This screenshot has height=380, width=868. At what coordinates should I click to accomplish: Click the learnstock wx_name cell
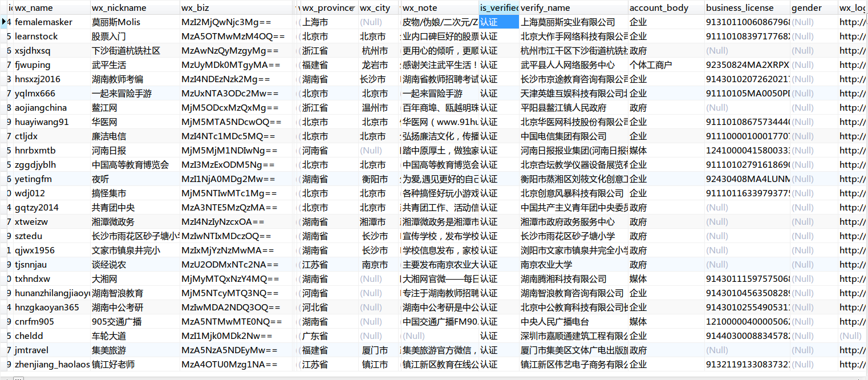(51, 37)
